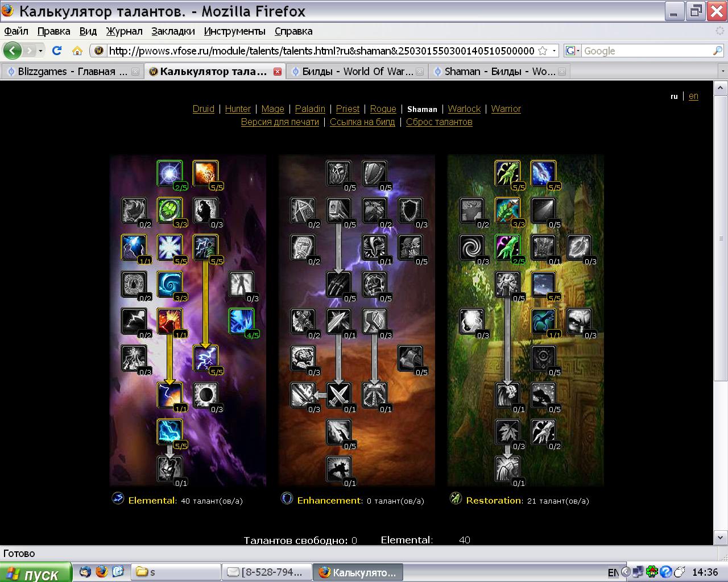Screen dimensions: 728x582
Task: Launch Firefox from the quick launch bar
Action: 101,572
